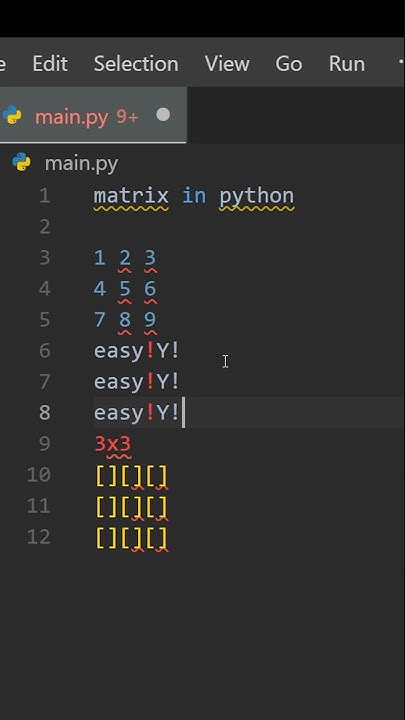Click the number 6 on line 4
Image resolution: width=405 pixels, height=720 pixels.
(x=150, y=289)
